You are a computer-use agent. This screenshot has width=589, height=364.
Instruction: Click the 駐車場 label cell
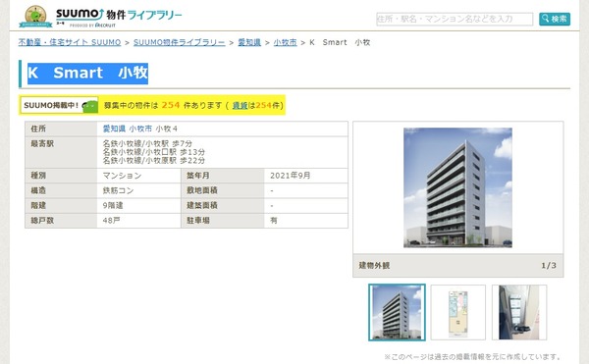(223, 221)
